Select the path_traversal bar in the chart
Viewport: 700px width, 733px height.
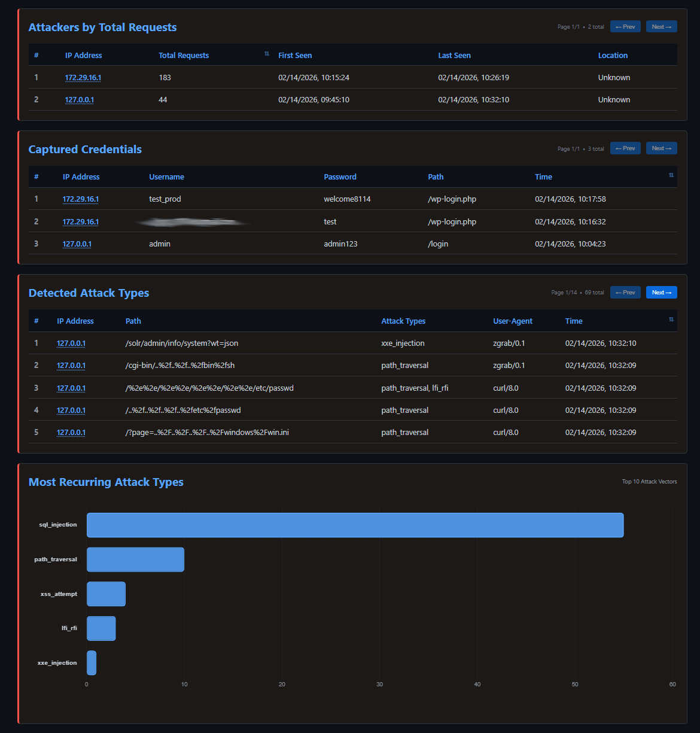(135, 560)
